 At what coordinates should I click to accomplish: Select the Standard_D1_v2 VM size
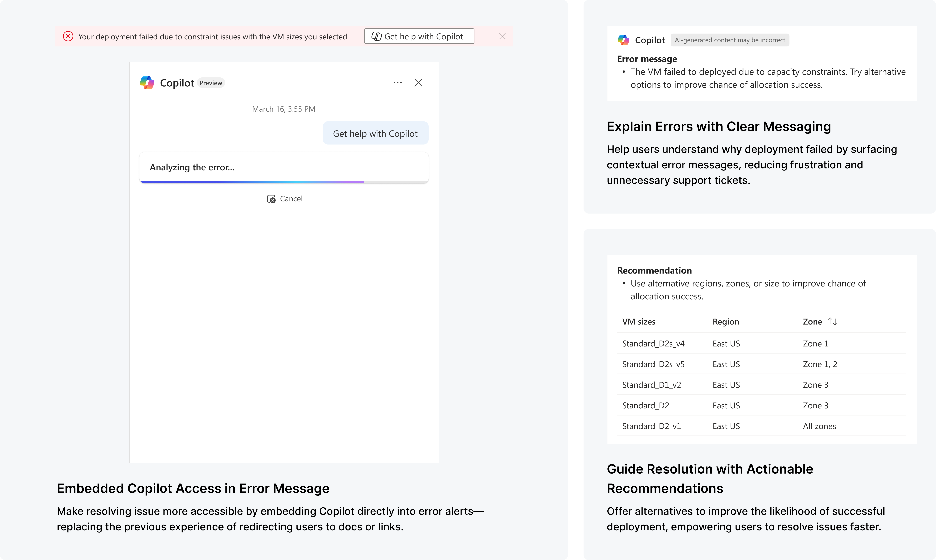click(651, 385)
